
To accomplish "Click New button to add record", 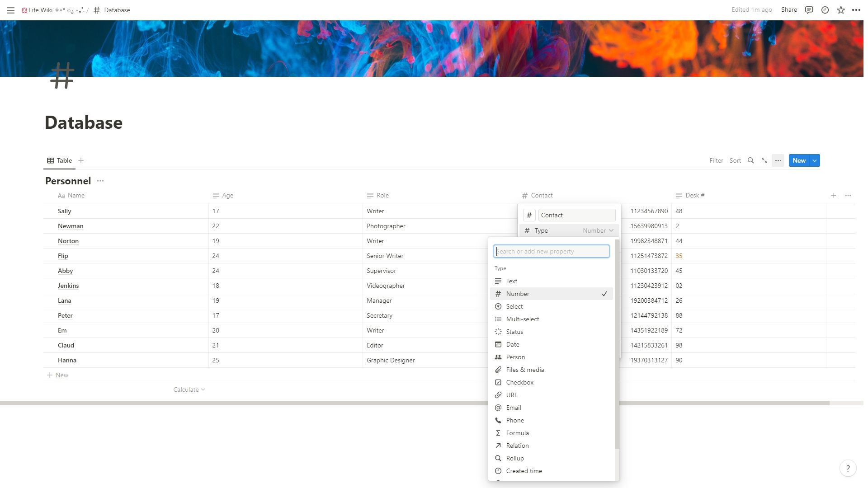I will click(799, 160).
